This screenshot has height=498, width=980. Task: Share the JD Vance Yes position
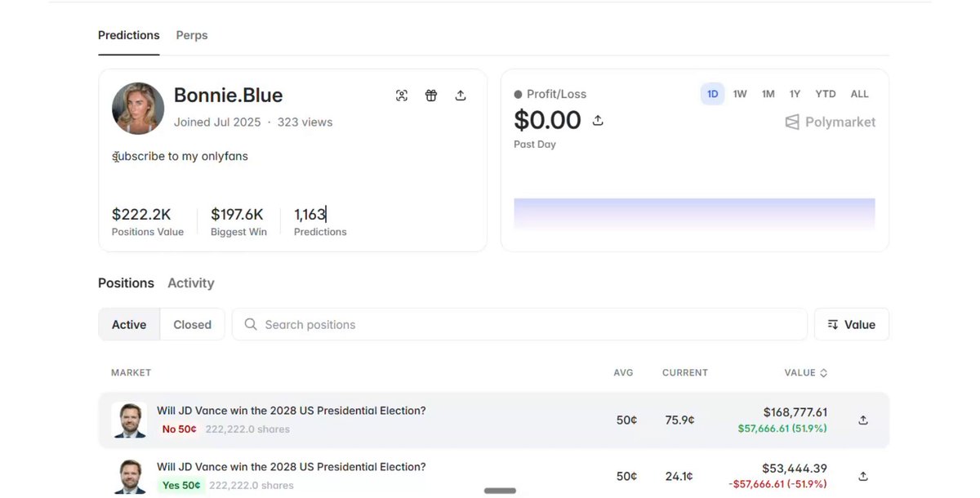pyautogui.click(x=863, y=476)
